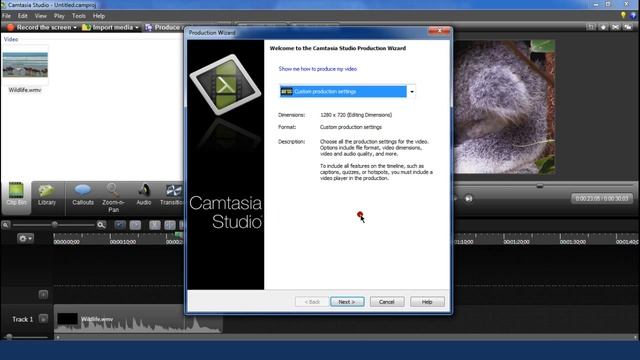Select the Wildlife.wmv clip on Track 1
This screenshot has height=360, width=640.
click(x=138, y=319)
